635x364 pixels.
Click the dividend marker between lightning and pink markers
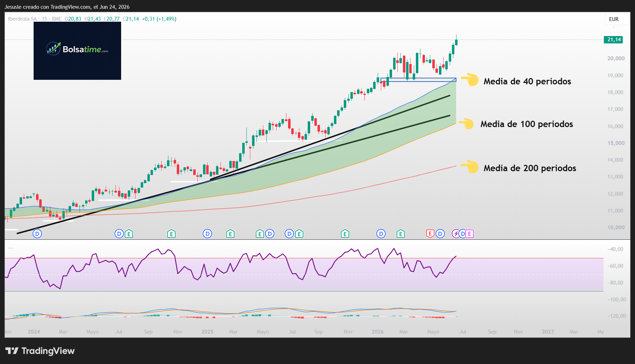[x=463, y=234]
